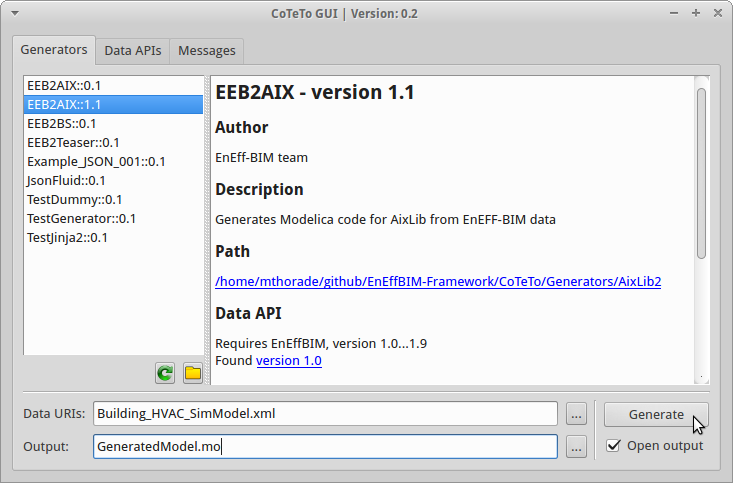Open the AixLib2 generator path link
The height and width of the screenshot is (483, 733).
[438, 282]
